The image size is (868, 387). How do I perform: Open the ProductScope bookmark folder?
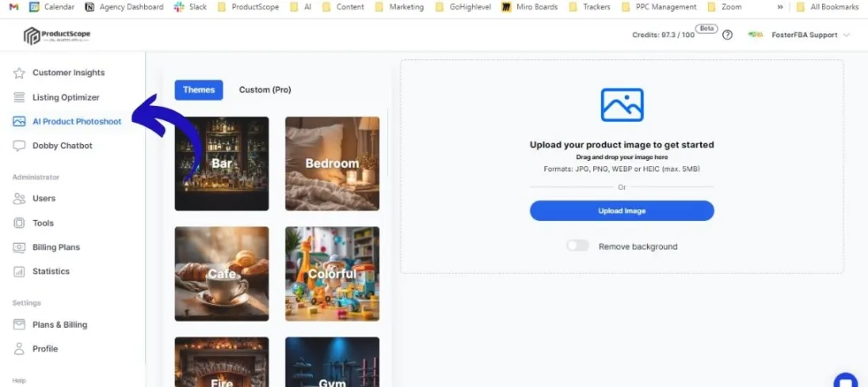click(x=248, y=7)
